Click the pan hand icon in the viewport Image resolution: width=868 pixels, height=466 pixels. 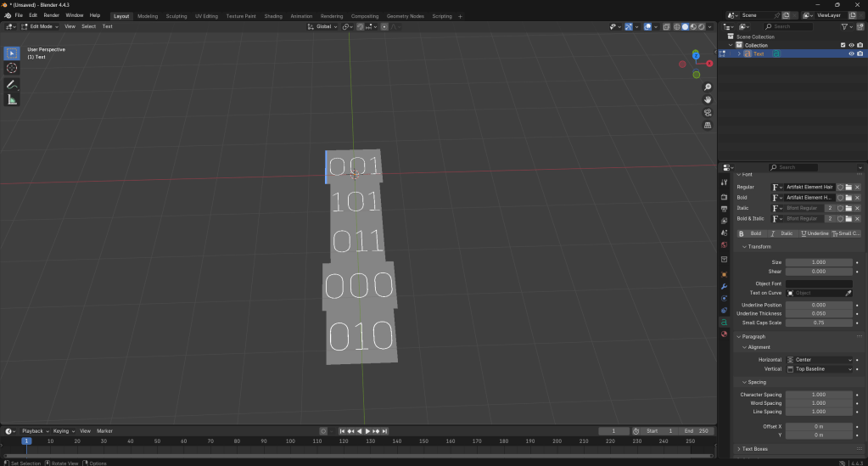point(708,100)
